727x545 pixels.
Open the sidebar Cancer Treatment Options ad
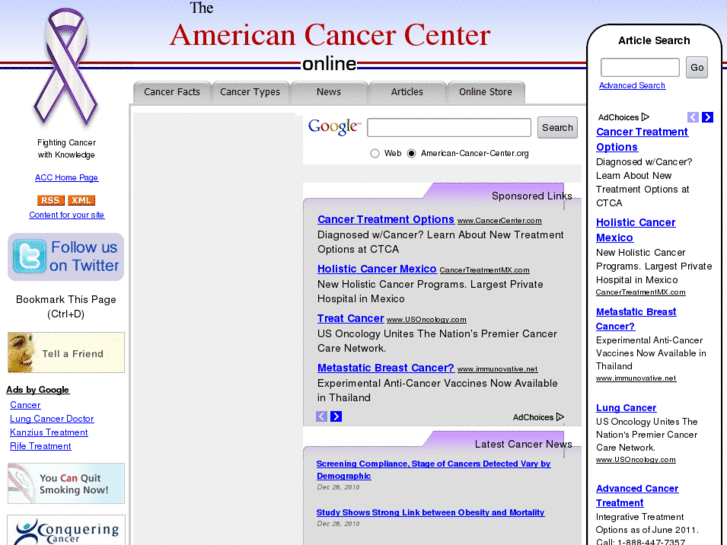point(642,139)
